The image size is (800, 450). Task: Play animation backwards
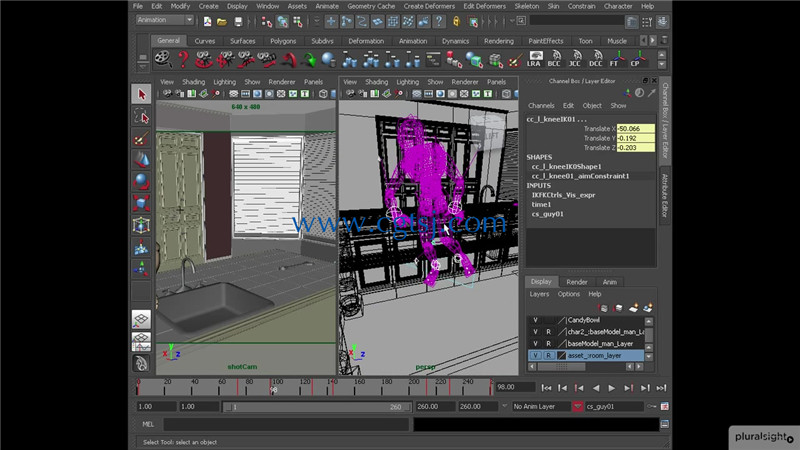tap(595, 388)
